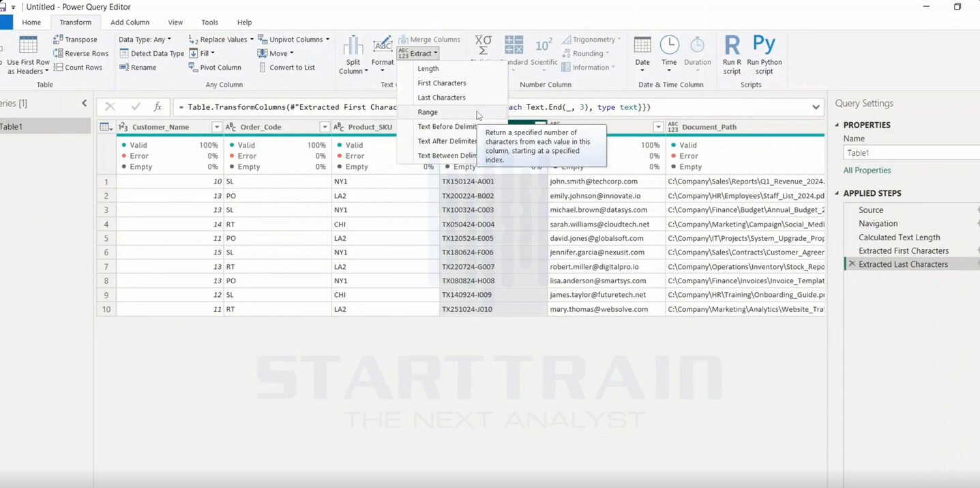This screenshot has height=488, width=980.
Task: Open the Split Column tool
Action: (x=353, y=55)
